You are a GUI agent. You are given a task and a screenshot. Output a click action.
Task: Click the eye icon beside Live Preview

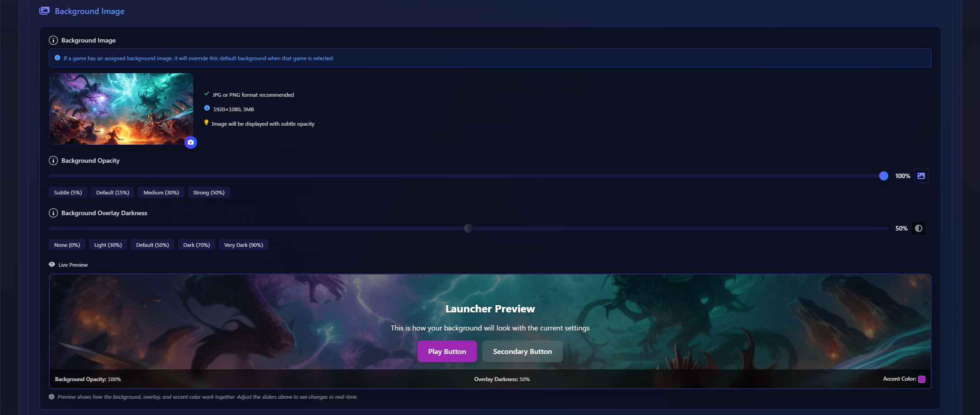point(52,264)
